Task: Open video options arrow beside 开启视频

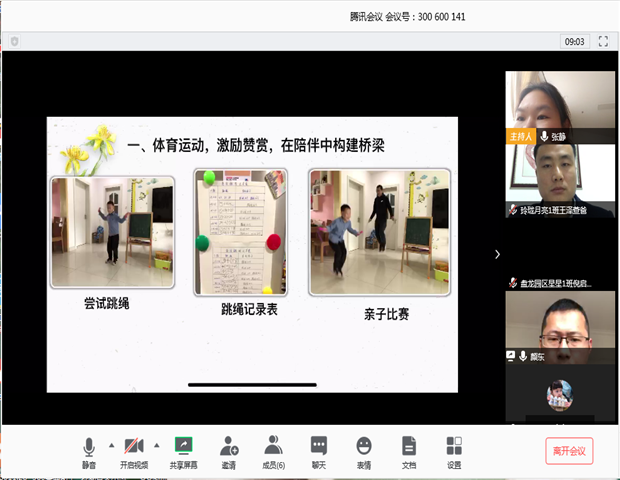Action: (x=158, y=444)
